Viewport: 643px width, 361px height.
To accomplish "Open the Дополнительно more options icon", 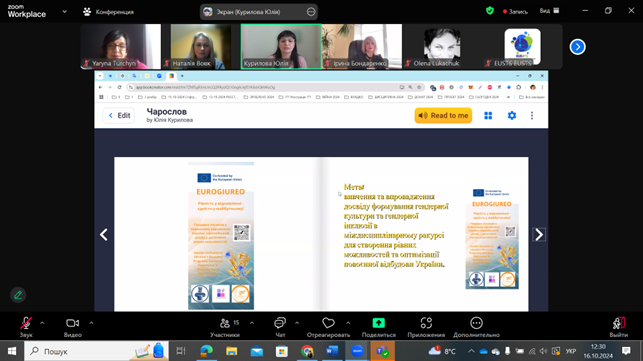I will coord(476,323).
